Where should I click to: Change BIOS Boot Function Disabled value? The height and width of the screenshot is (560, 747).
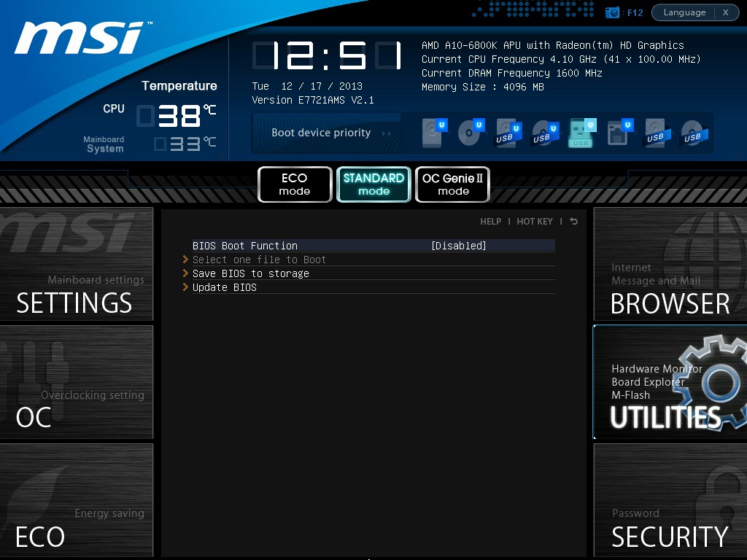click(459, 246)
